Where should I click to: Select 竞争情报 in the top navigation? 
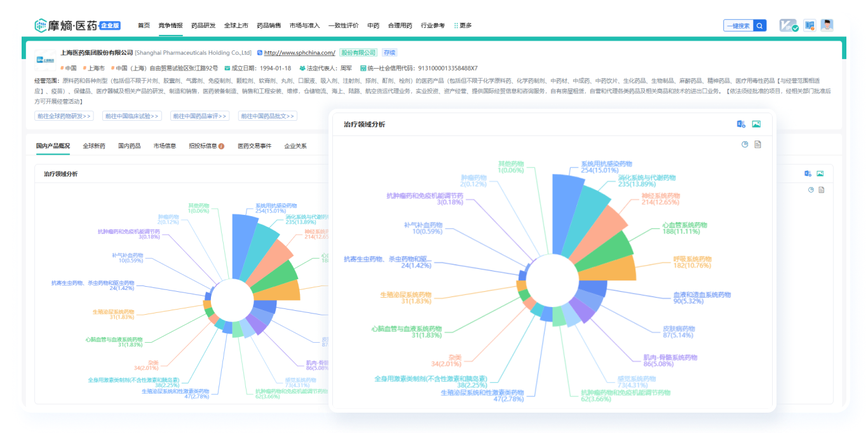click(170, 25)
